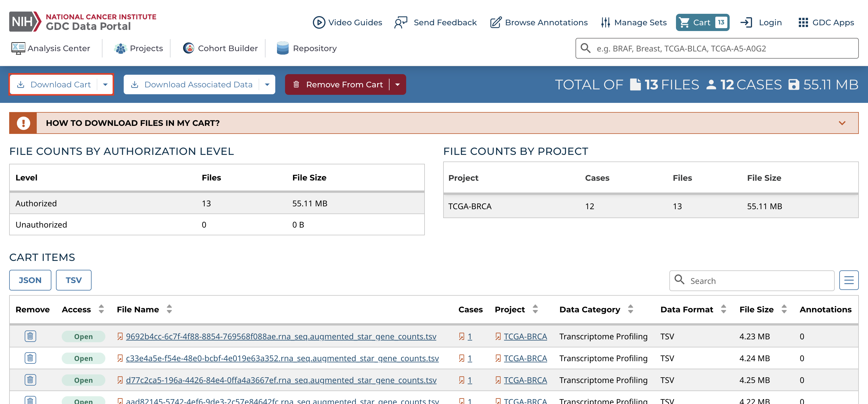
Task: Click the Manage Sets sliders icon
Action: [x=605, y=23]
